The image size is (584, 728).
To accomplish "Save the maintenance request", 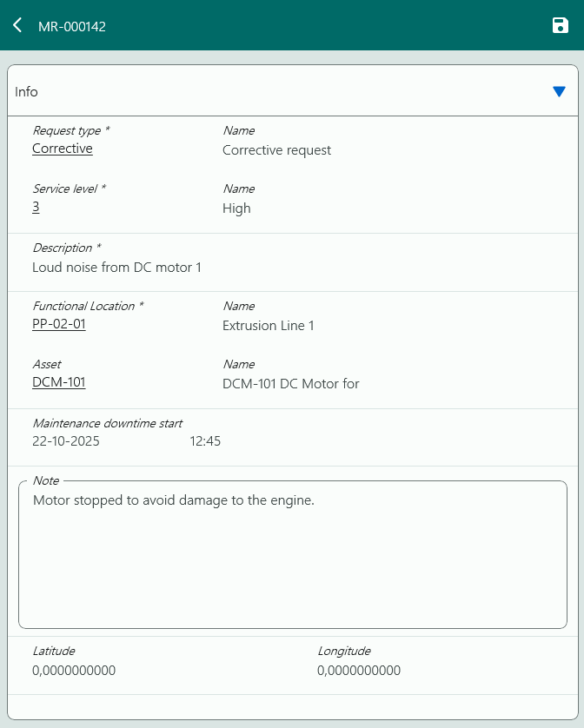I will (x=561, y=26).
